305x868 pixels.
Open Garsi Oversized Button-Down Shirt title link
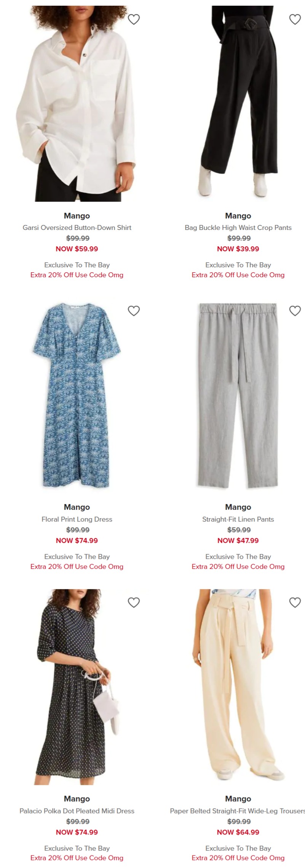tap(77, 228)
